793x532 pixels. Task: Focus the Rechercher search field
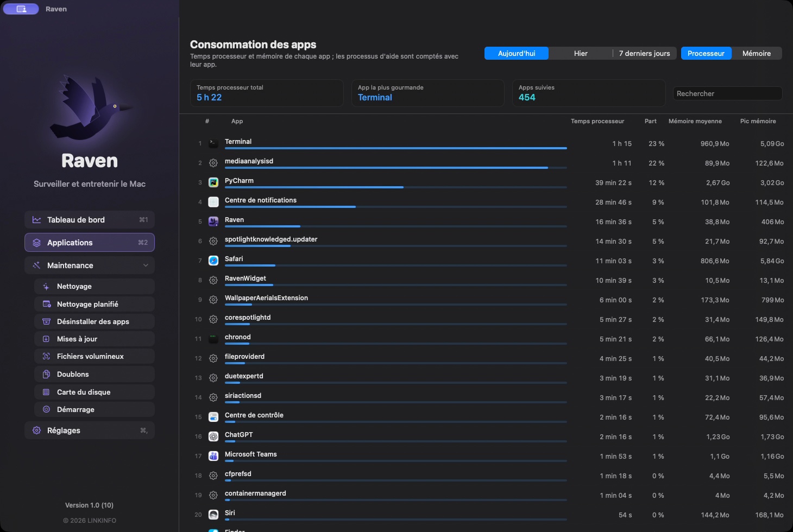click(728, 93)
